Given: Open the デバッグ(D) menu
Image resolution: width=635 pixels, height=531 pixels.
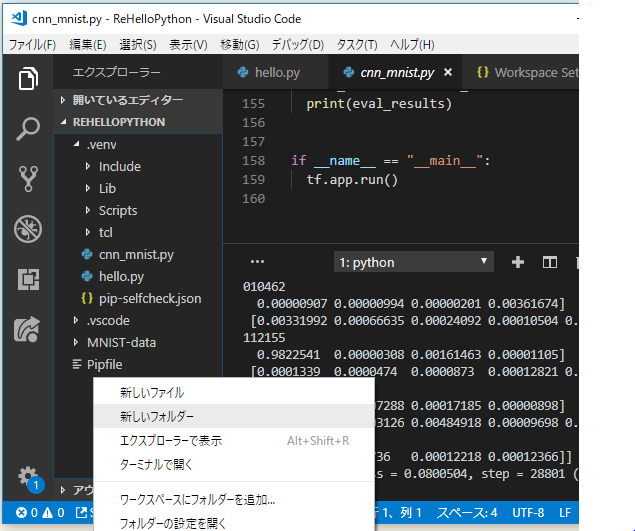Looking at the screenshot, I should coord(298,45).
